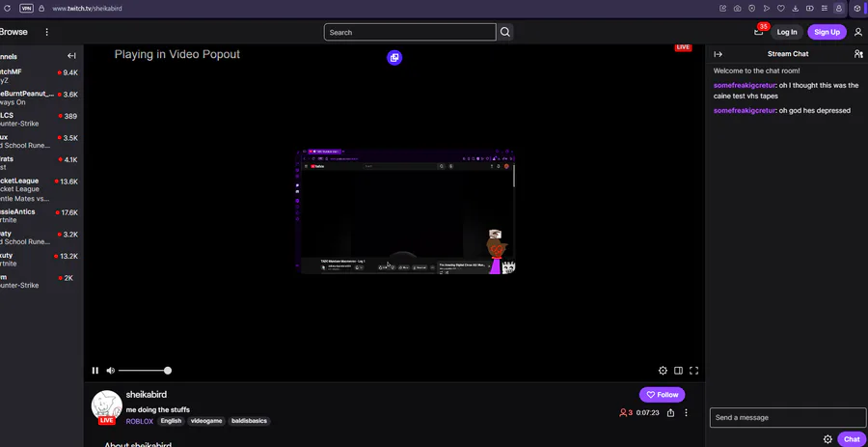Follow the sheikabird channel

coord(662,394)
